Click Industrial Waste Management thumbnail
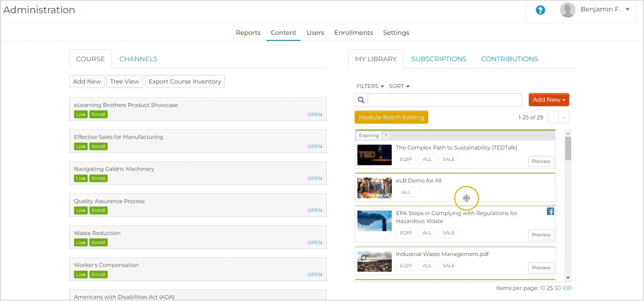The image size is (644, 301). click(374, 261)
